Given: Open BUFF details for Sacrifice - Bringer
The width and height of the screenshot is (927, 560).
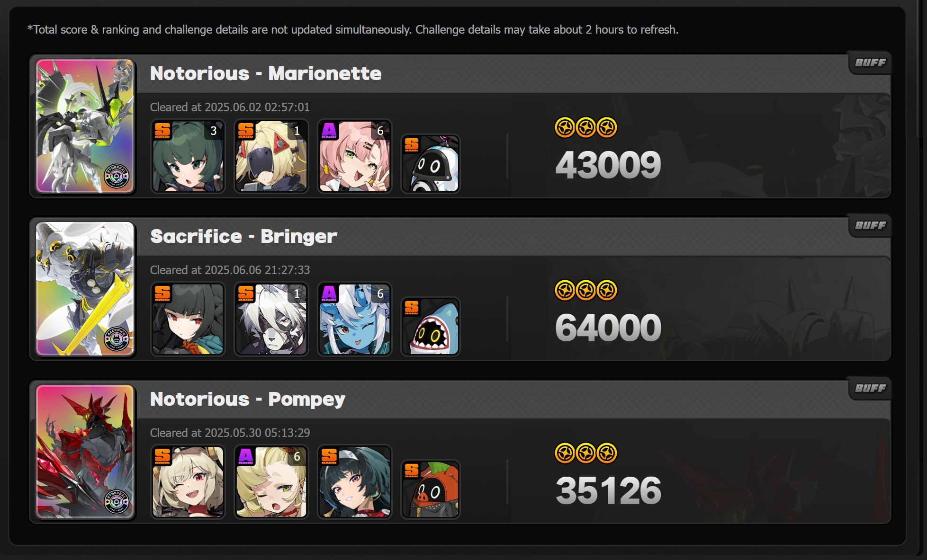Looking at the screenshot, I should (x=870, y=226).
